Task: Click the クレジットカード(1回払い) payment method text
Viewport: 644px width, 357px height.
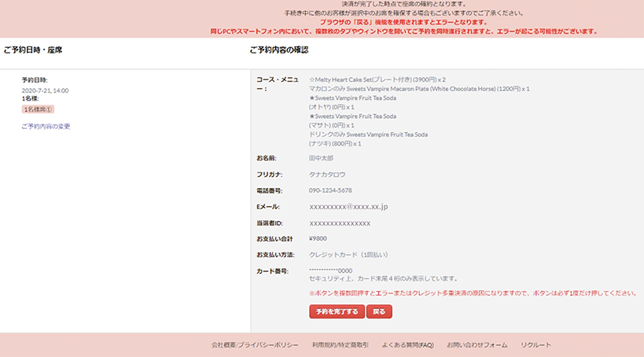Action: click(x=348, y=255)
